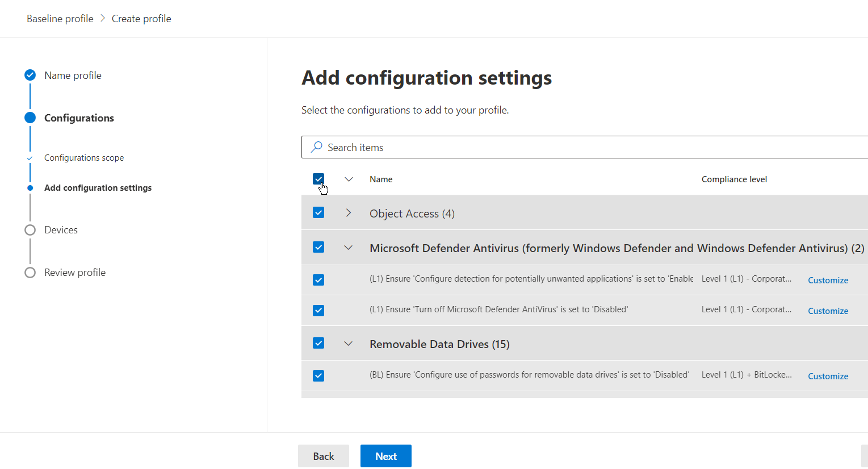Image resolution: width=868 pixels, height=469 pixels.
Task: Click the Name profile completed step icon
Action: (30, 75)
